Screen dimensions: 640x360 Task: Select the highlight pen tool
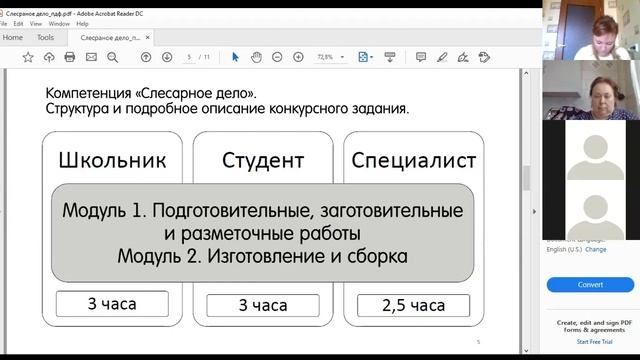point(442,57)
